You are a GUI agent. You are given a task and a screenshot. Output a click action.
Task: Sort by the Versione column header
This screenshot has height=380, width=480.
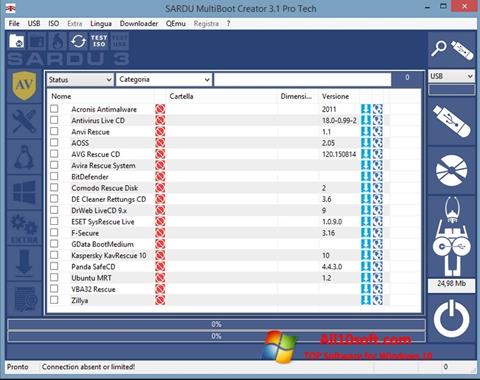[335, 96]
